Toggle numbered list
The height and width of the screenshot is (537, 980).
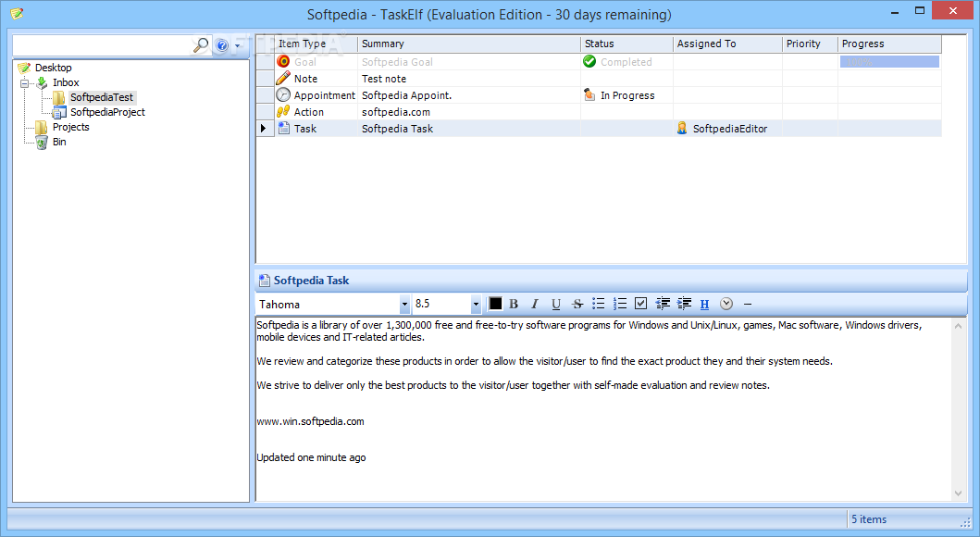click(x=619, y=304)
